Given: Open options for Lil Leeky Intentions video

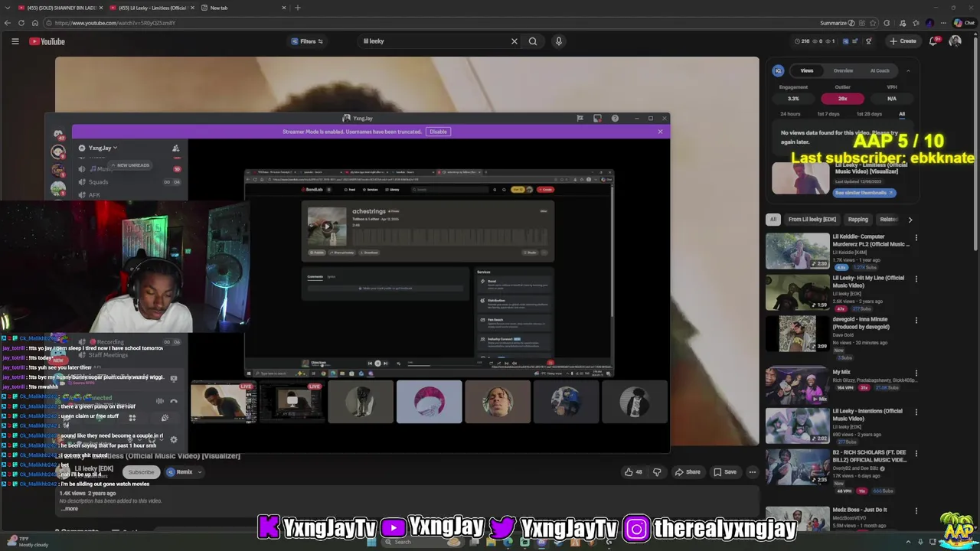Looking at the screenshot, I should tap(916, 412).
